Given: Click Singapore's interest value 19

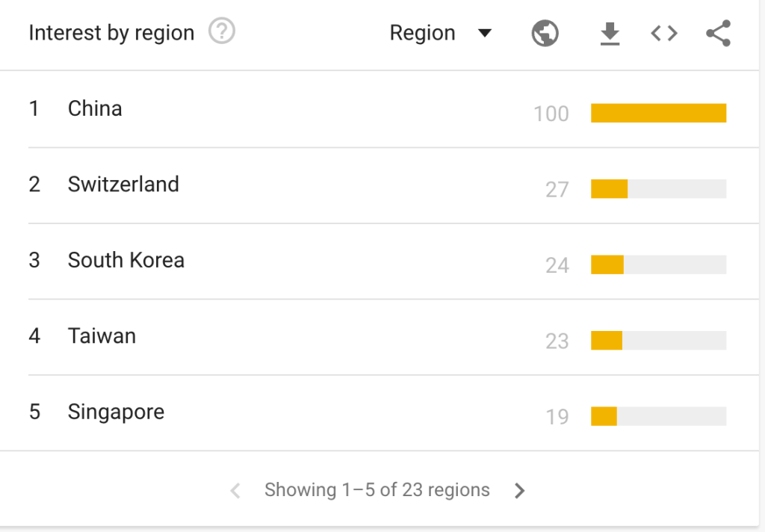Looking at the screenshot, I should pyautogui.click(x=557, y=416).
